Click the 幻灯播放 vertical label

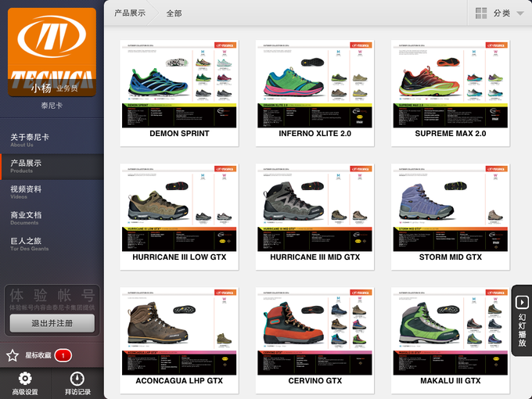point(522,330)
